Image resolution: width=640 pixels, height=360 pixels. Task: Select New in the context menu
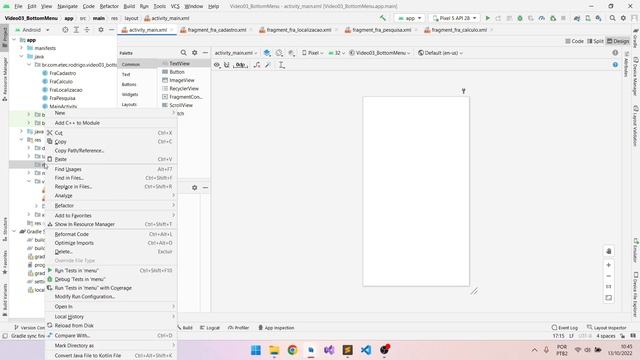(111, 113)
